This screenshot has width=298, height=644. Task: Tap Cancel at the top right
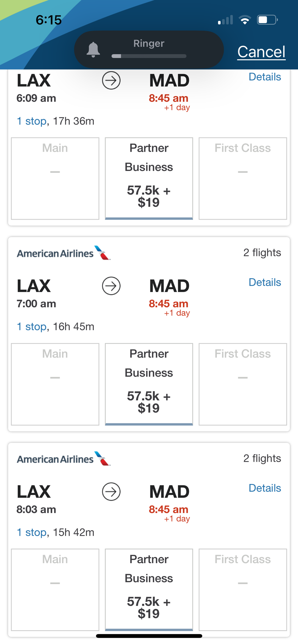[x=261, y=52]
